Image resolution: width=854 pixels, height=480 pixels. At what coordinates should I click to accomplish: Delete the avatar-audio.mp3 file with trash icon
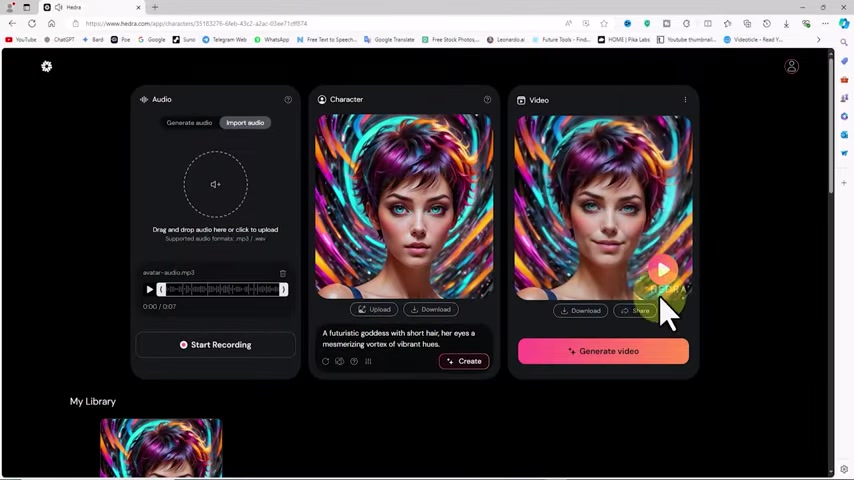(283, 273)
